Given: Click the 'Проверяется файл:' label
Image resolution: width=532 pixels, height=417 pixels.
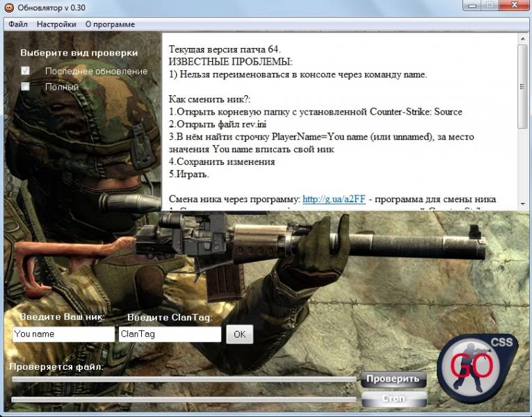Looking at the screenshot, I should pos(56,367).
